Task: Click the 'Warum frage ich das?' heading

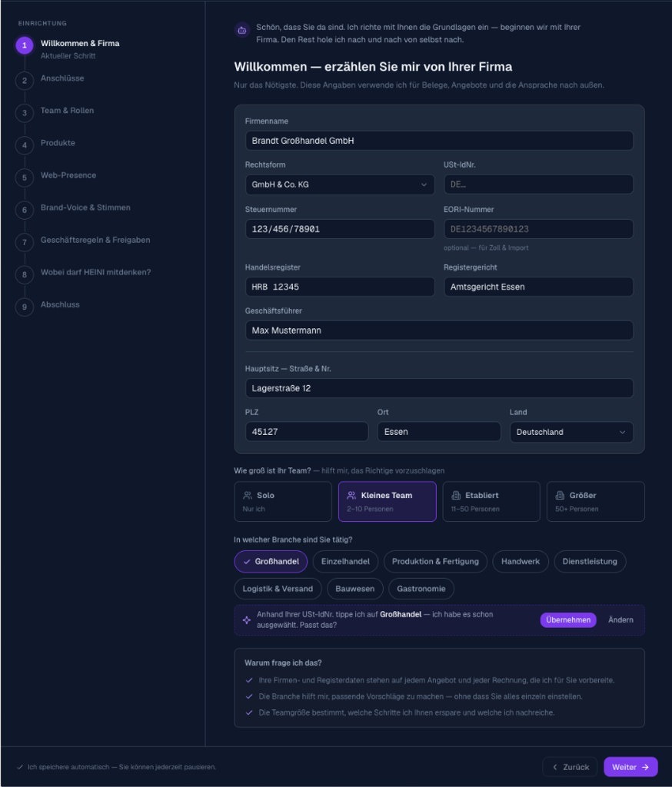Action: click(x=283, y=663)
